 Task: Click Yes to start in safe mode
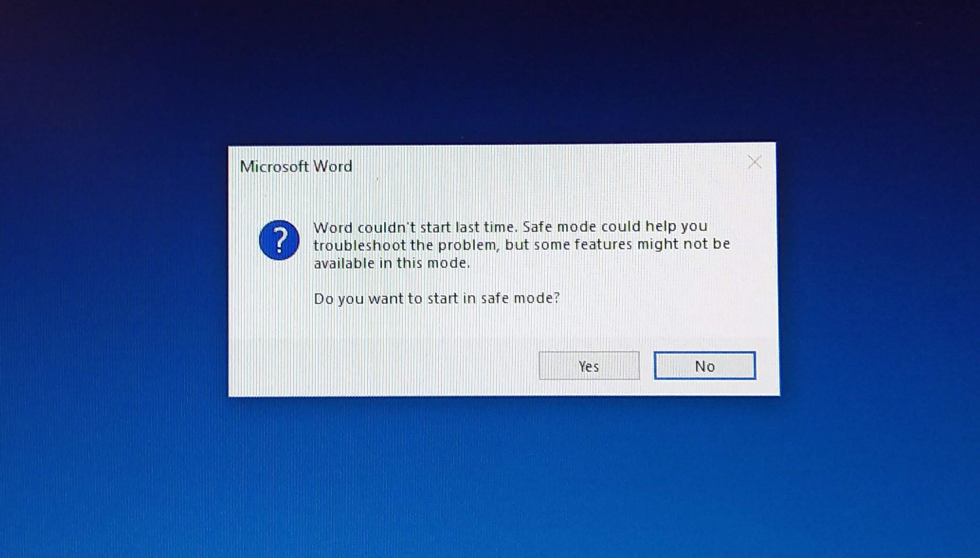point(589,366)
